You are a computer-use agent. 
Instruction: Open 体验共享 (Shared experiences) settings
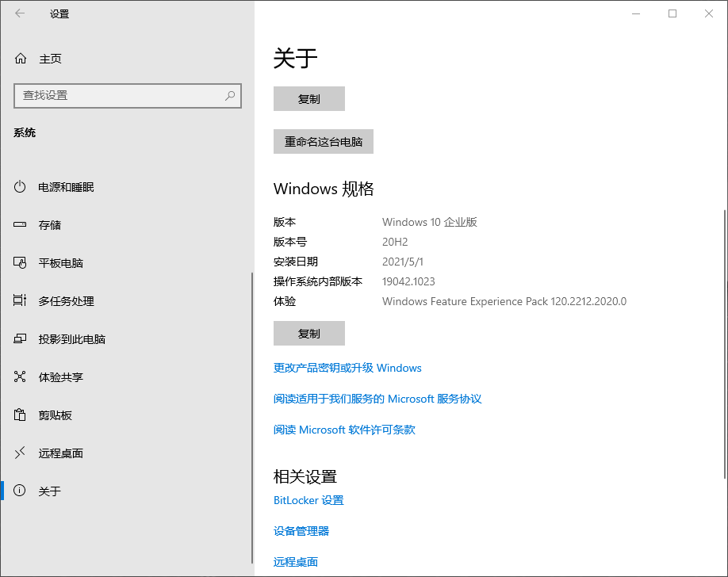[x=59, y=376]
